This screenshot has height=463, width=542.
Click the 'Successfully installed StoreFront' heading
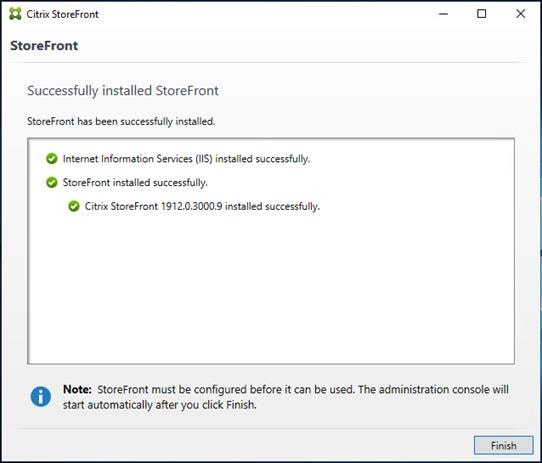(x=123, y=91)
